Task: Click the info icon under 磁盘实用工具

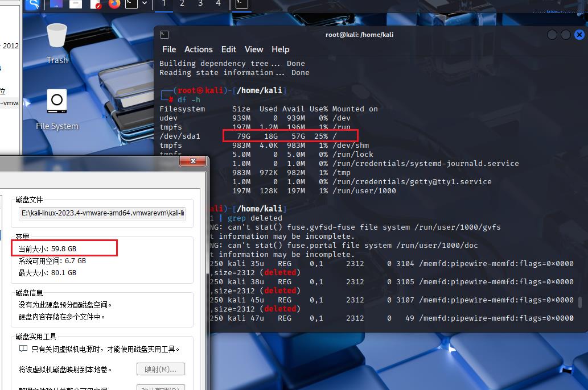Action: (23, 349)
